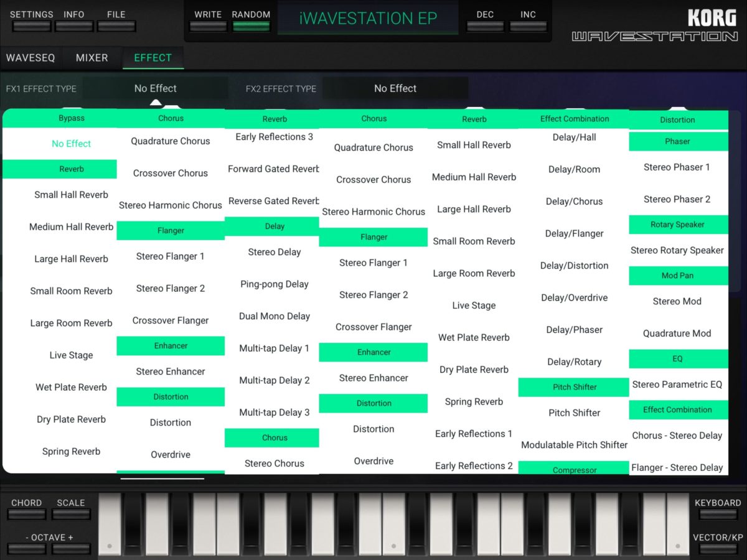Raise the octave with plus button

(x=71, y=548)
